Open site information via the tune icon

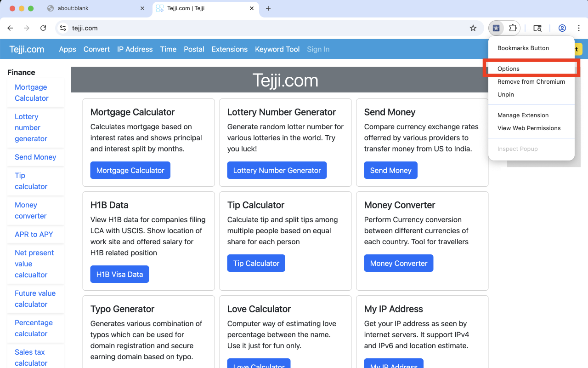(62, 28)
